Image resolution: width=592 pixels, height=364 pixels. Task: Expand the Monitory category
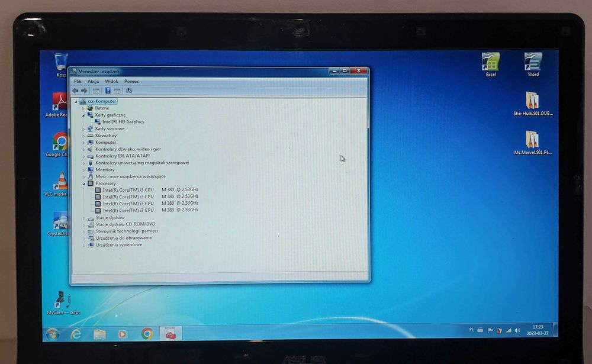(x=83, y=170)
